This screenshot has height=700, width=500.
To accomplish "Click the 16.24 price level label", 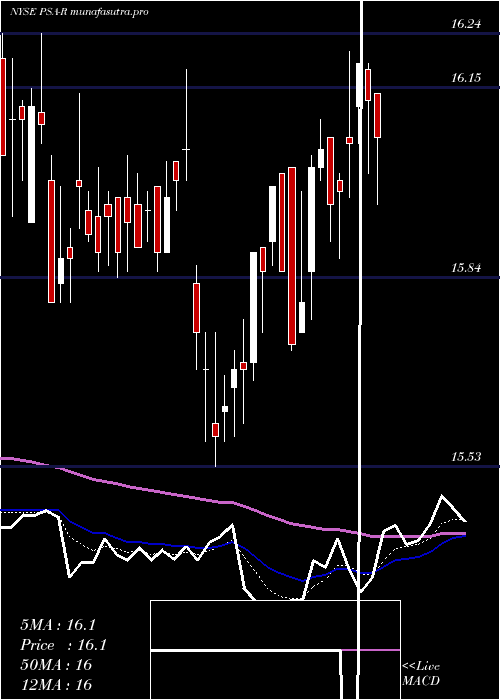I will 466,24.
